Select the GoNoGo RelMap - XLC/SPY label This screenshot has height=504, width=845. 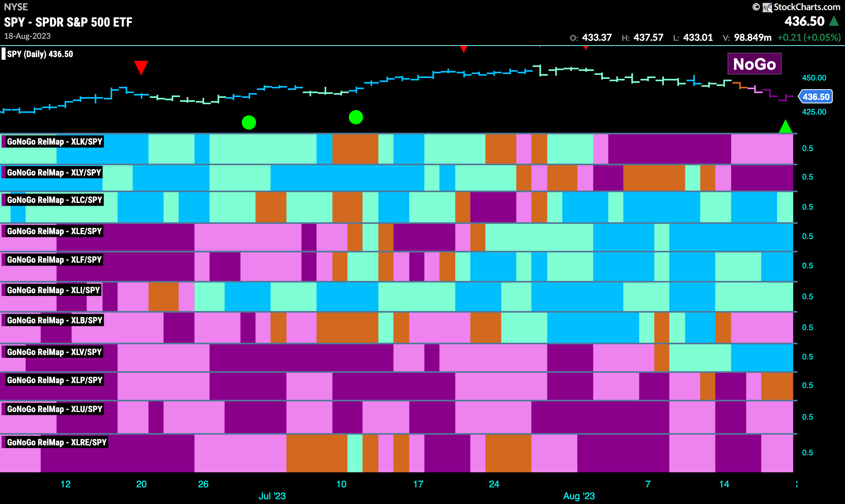click(54, 200)
